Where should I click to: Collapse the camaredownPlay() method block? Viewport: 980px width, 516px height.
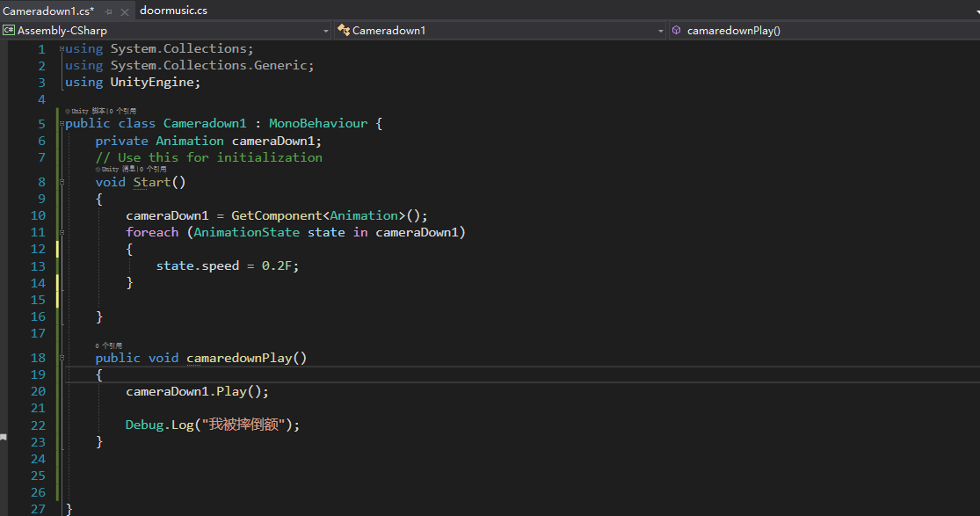(x=62, y=358)
